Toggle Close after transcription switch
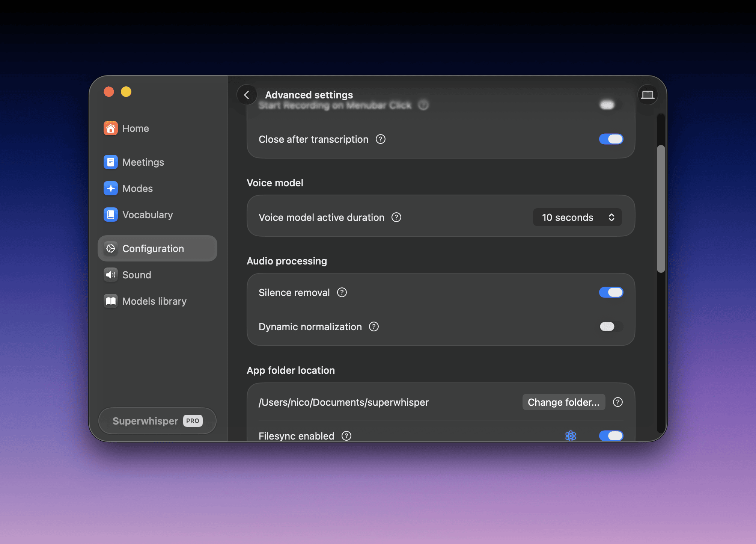Screen dimensions: 756x544 pos(611,139)
